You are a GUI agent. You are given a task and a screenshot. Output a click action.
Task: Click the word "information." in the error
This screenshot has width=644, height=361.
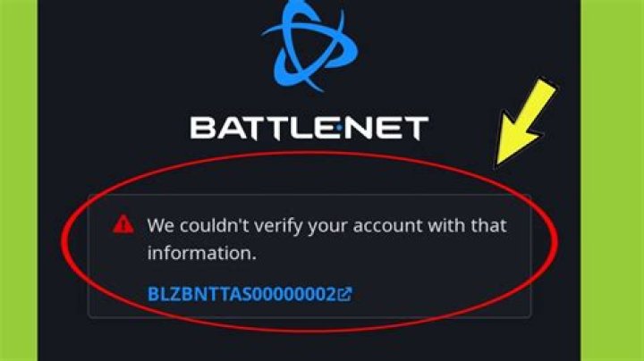pos(201,253)
